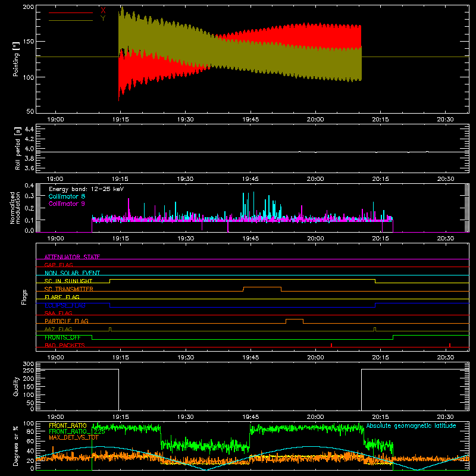Click the 20:30 time label under Flags plot
476x476 pixels.
point(445,358)
